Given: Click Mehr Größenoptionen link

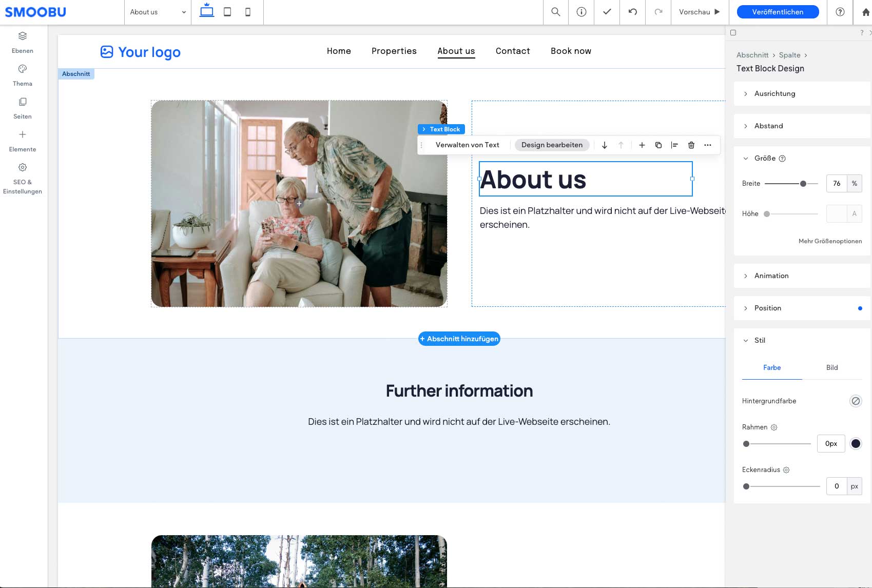Looking at the screenshot, I should [x=830, y=241].
